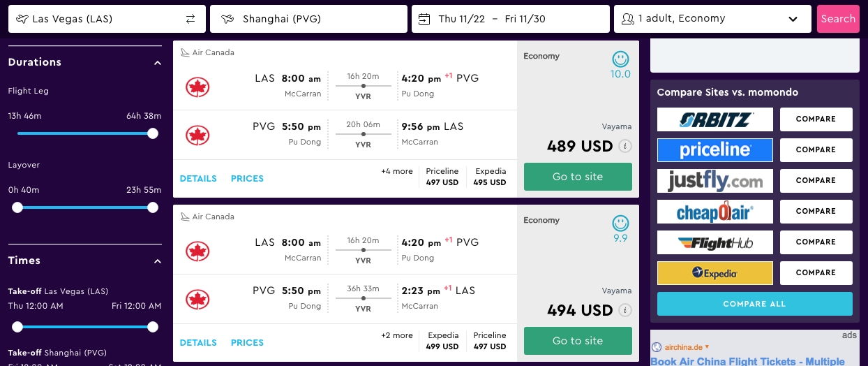Open the 1 adult, Economy dropdown
This screenshot has width=868, height=366.
click(712, 19)
